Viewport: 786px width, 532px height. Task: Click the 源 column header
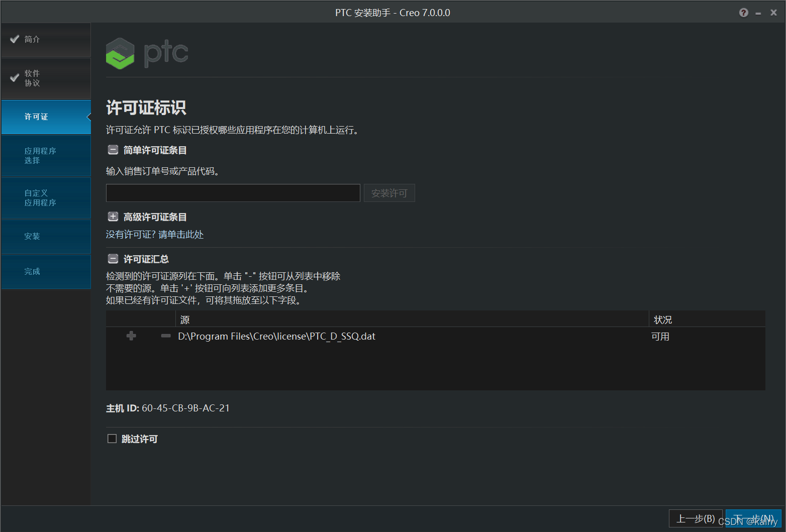coord(412,320)
